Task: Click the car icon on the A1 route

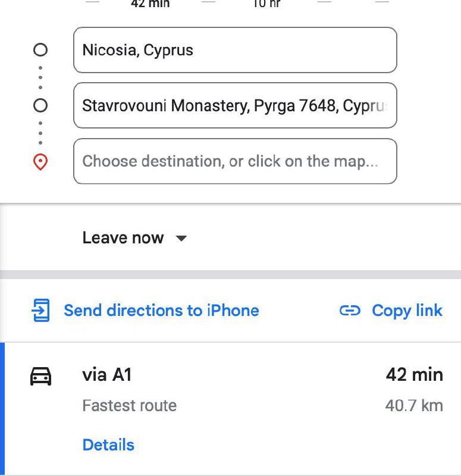Action: click(x=40, y=376)
